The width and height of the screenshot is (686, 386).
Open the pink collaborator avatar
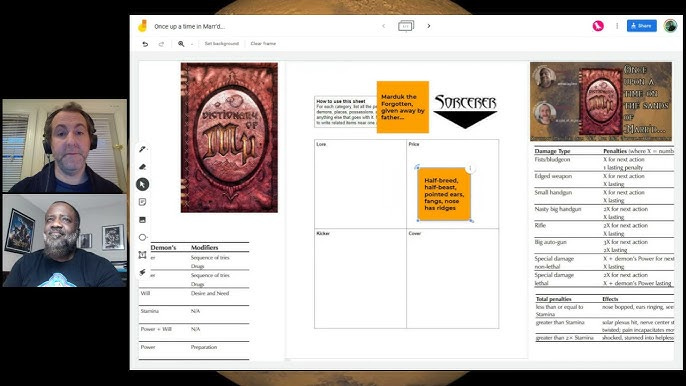click(x=598, y=26)
